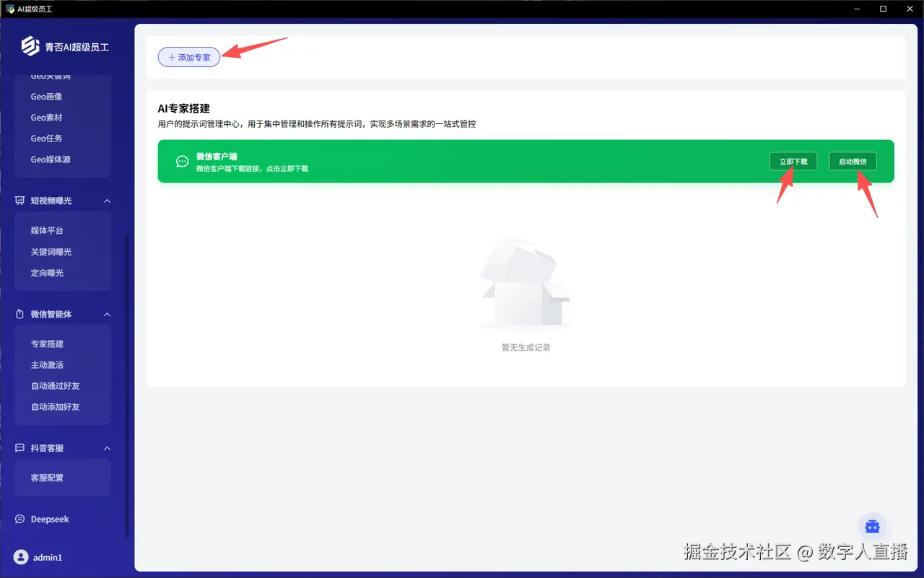Click the 抖音客服 chat section icon
Screen dimensions: 924x578
point(20,448)
